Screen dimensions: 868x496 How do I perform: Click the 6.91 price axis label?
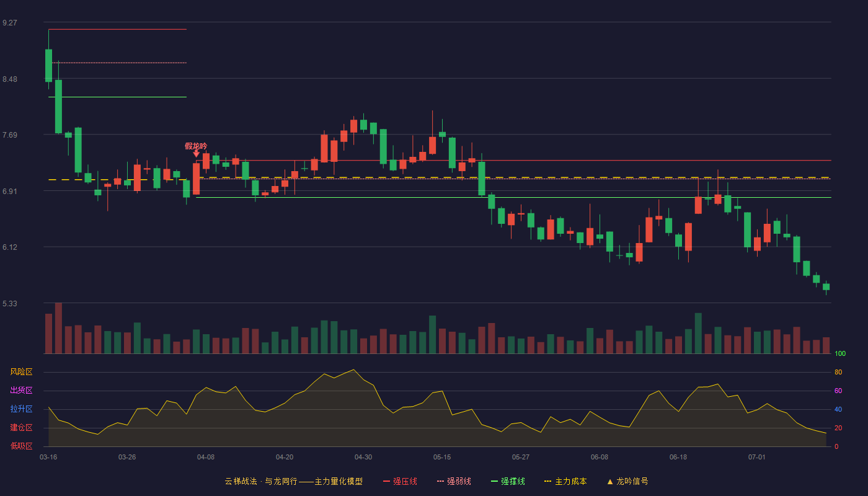tap(10, 191)
